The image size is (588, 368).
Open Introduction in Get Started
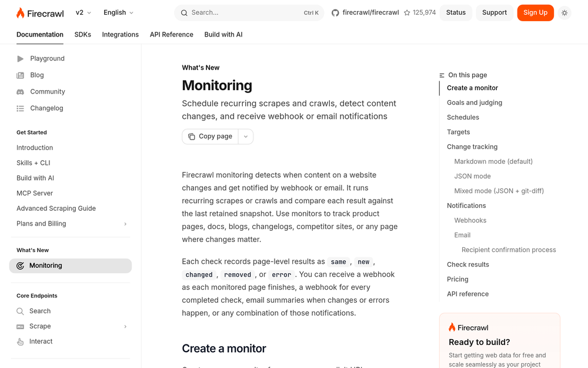[35, 148]
